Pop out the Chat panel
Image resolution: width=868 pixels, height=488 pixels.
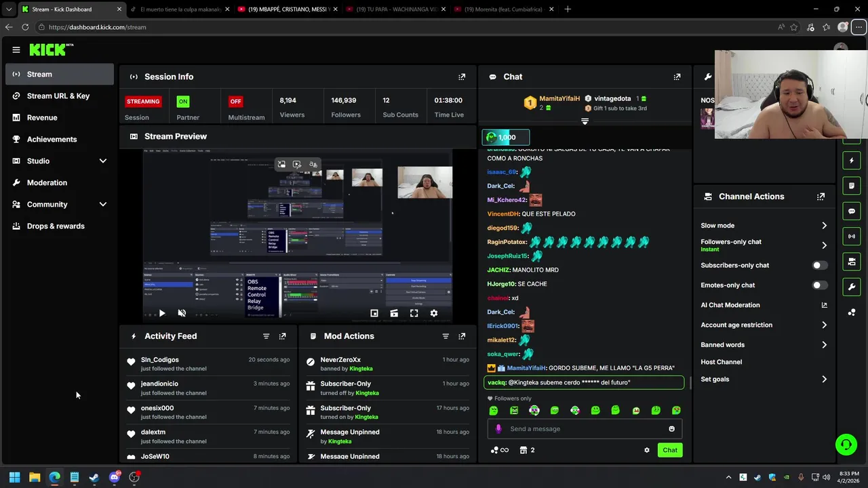(677, 77)
